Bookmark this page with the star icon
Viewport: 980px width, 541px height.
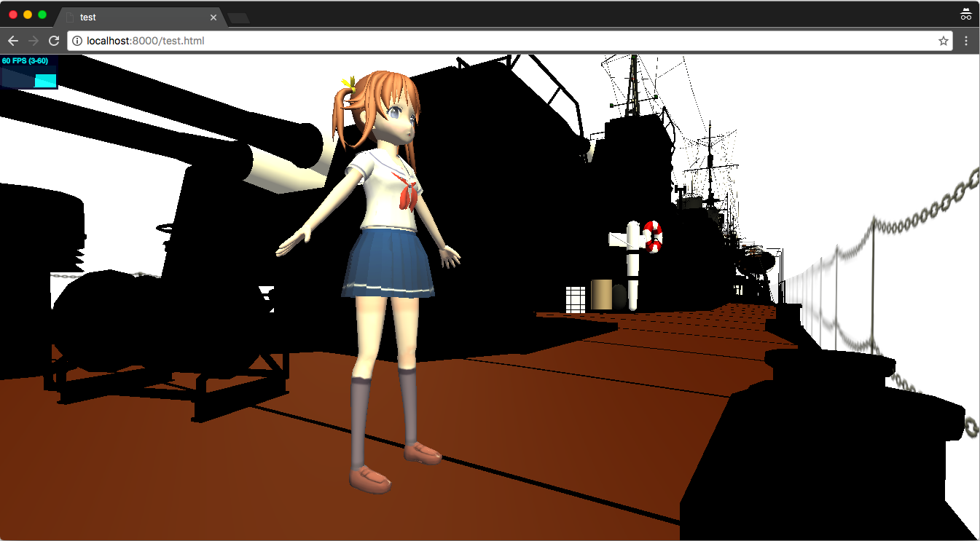coord(944,41)
